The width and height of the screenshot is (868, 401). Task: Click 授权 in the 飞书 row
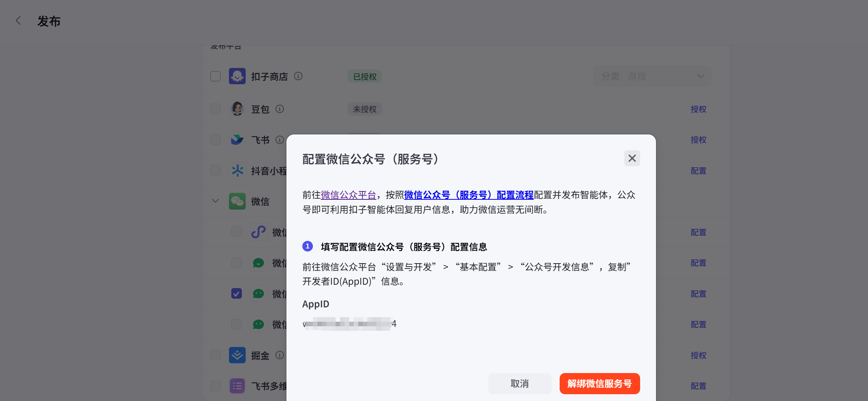698,140
